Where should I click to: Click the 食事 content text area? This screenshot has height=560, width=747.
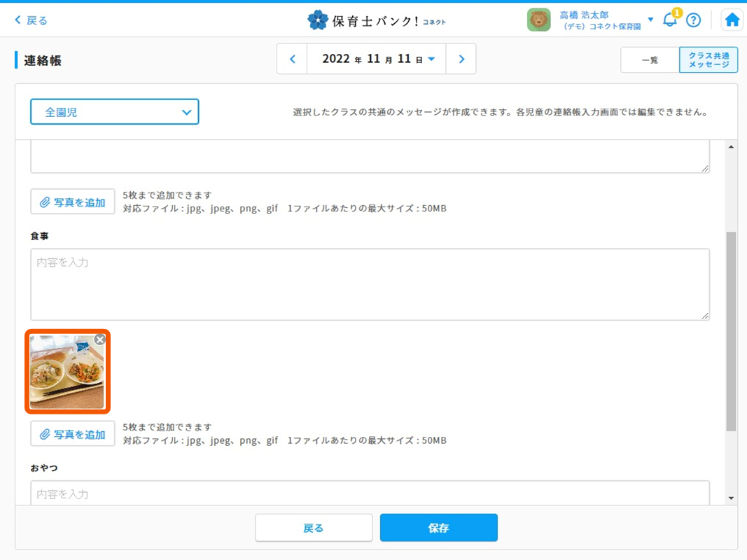pyautogui.click(x=370, y=284)
